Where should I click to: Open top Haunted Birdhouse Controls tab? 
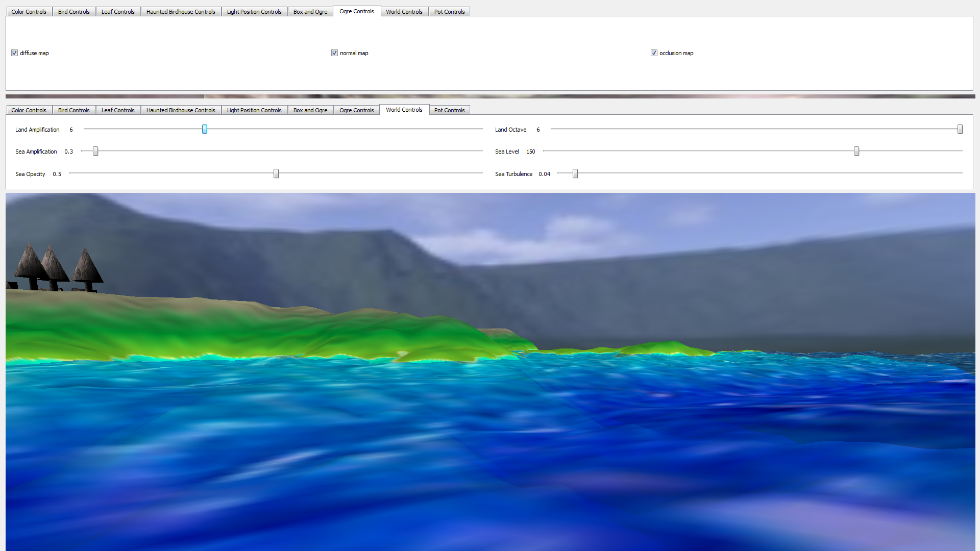coord(181,12)
